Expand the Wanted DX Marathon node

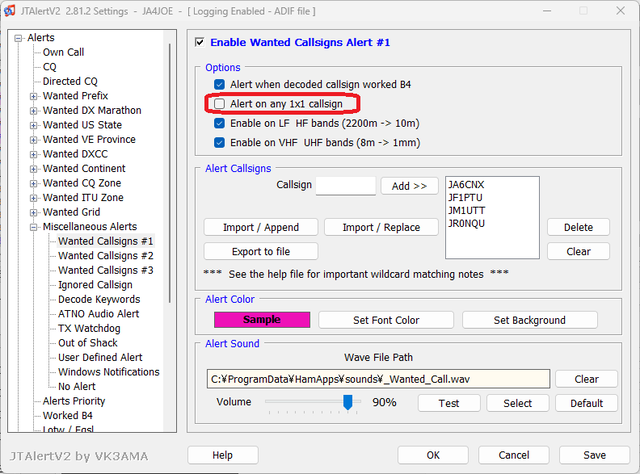click(x=33, y=111)
